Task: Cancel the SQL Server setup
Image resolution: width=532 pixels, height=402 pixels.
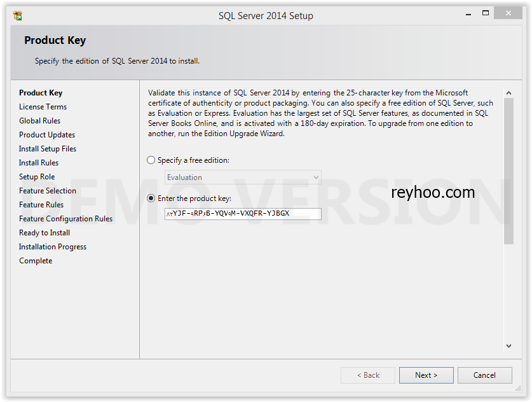Action: tap(484, 375)
